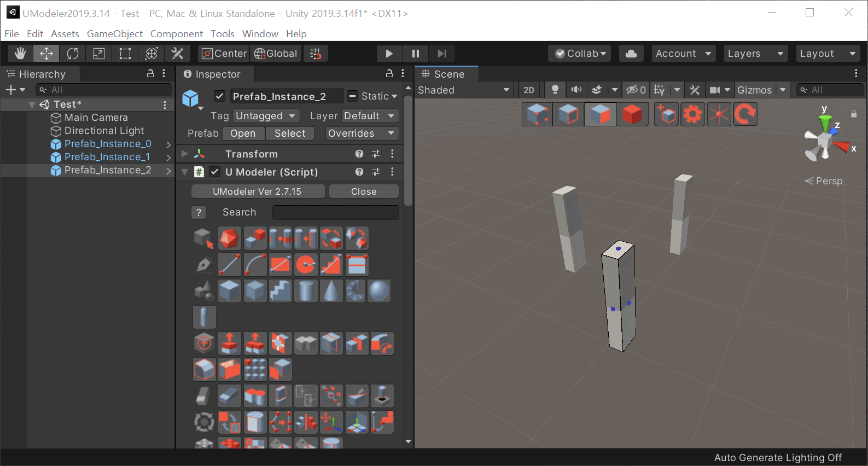Toggle the Hierarchy panel lock
Viewport: 868px width, 466px height.
coord(150,73)
